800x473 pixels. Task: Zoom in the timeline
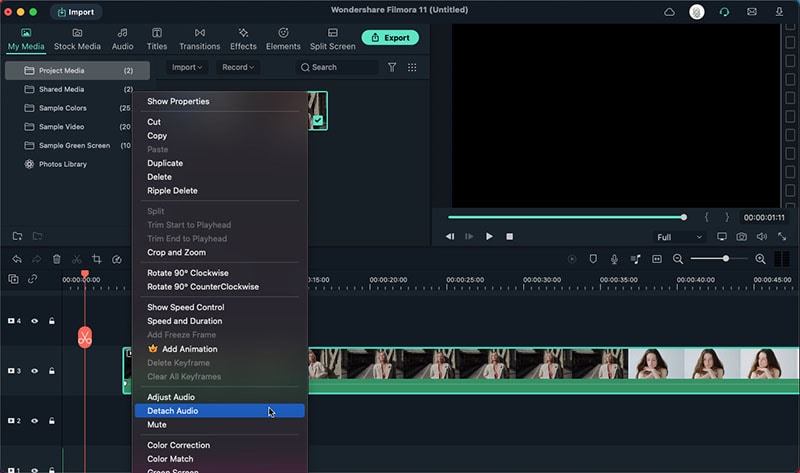[x=760, y=259]
